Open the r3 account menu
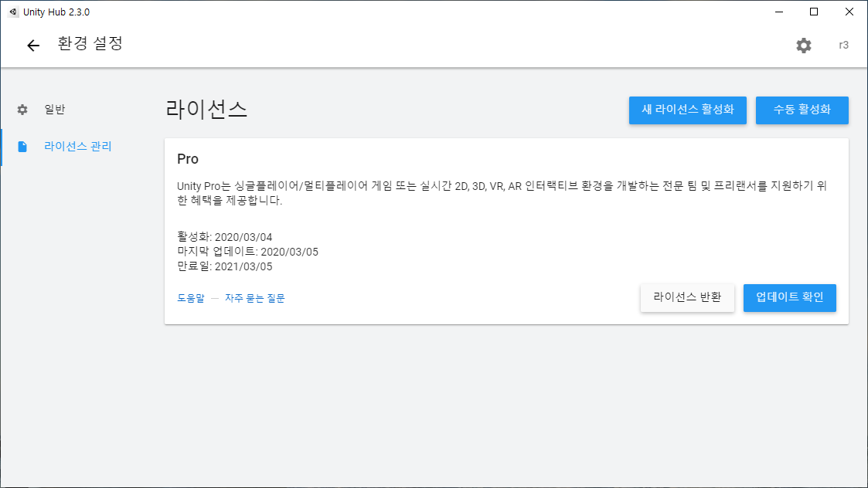868x488 pixels. point(843,46)
